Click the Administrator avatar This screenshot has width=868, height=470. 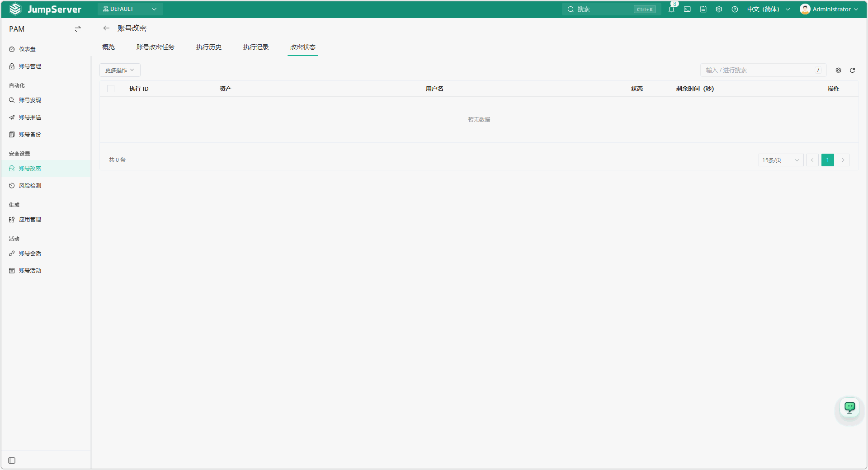point(805,9)
